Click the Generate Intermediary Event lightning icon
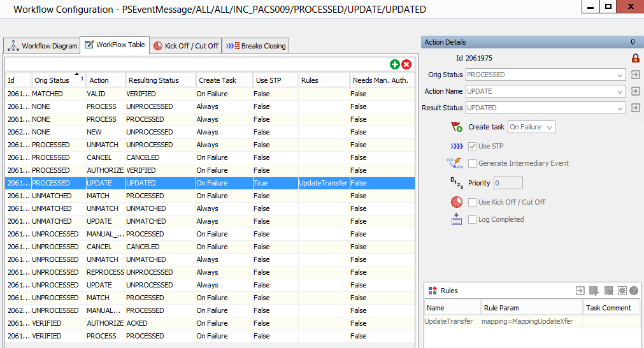Screen dimensions: 644x348 pos(455,163)
